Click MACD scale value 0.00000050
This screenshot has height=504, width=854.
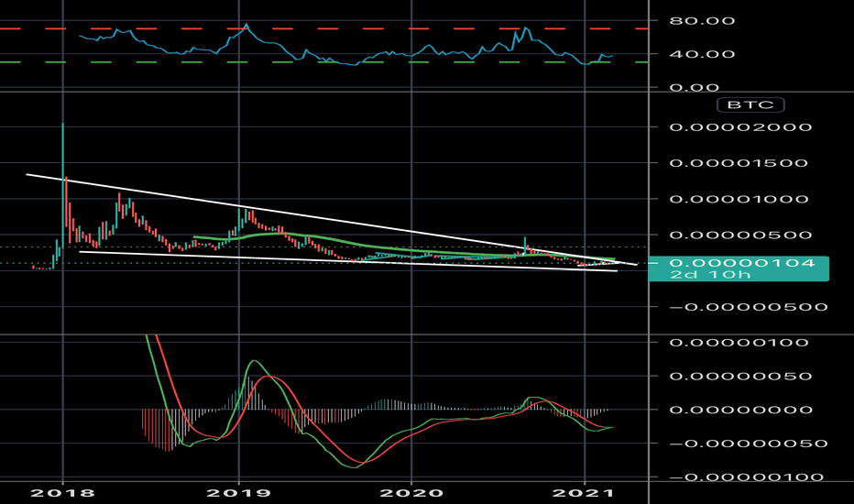pos(740,376)
